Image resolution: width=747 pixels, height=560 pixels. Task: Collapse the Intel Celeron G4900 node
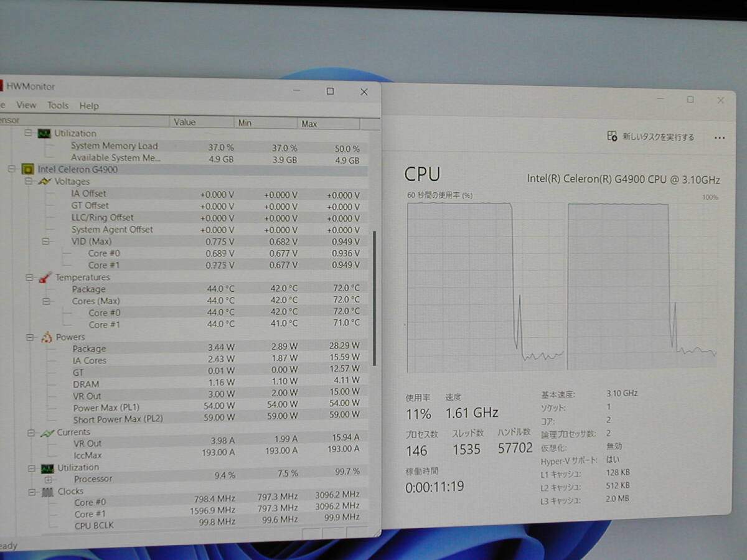11,169
